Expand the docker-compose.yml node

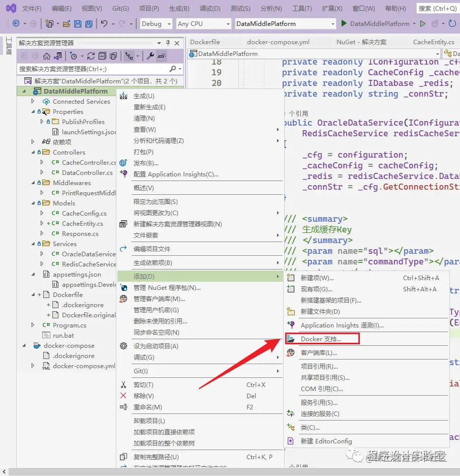33,366
